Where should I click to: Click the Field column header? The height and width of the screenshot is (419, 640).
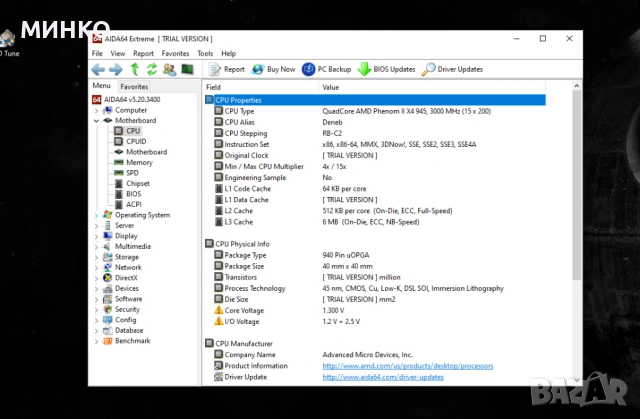pyautogui.click(x=260, y=87)
